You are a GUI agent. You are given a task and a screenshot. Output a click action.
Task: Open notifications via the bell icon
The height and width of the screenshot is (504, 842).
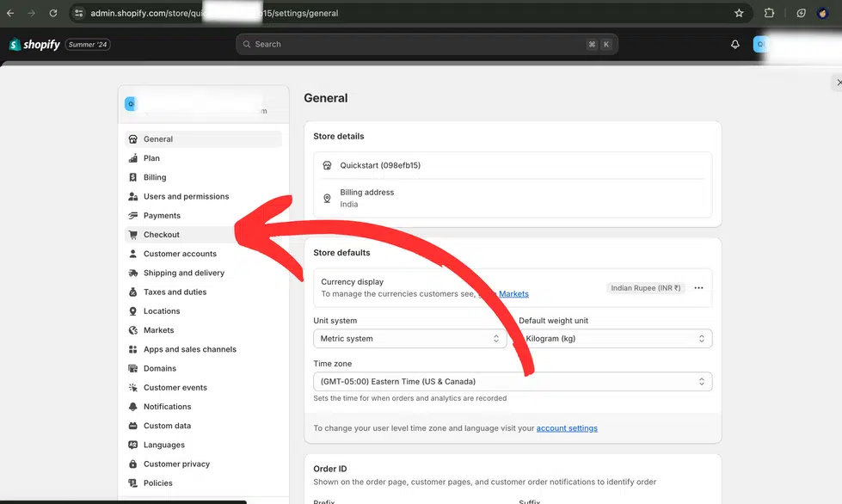tap(735, 44)
